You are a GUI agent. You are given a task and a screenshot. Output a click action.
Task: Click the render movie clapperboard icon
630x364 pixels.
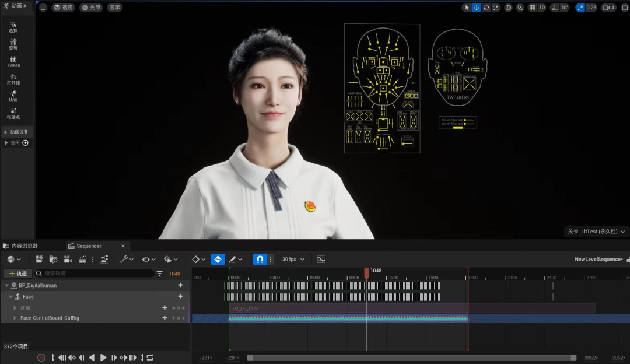82,259
